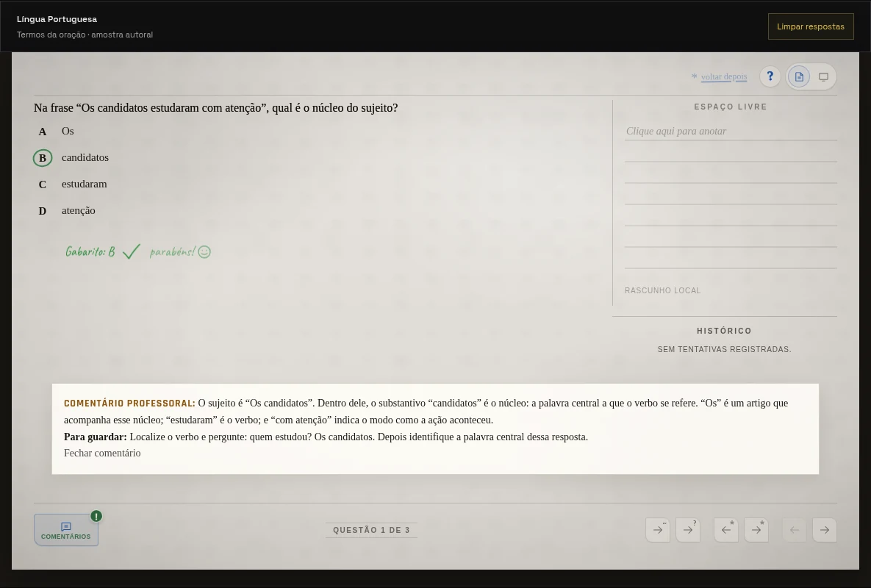The image size is (871, 588).
Task: Advance to the next question arrow
Action: pos(825,530)
